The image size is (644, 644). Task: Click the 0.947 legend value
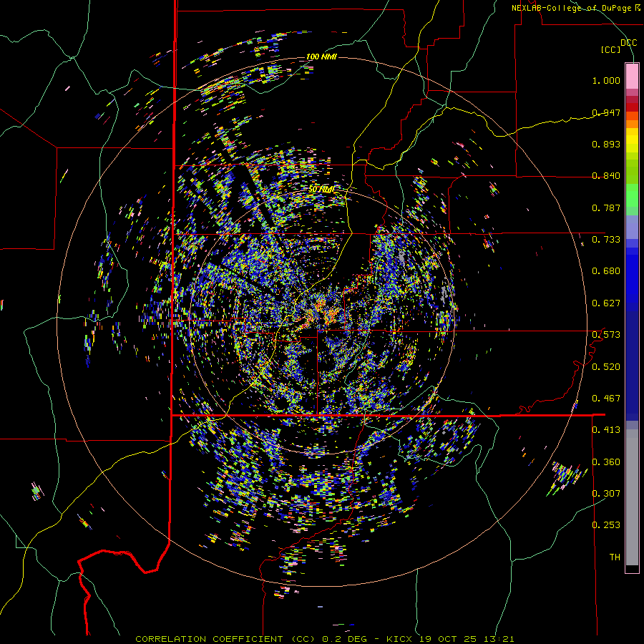[606, 112]
